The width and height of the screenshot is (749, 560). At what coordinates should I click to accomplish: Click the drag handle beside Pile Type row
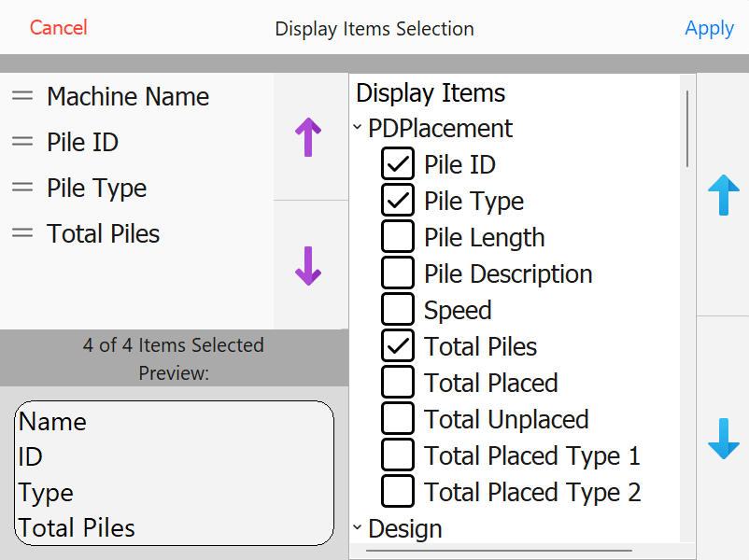tap(22, 188)
